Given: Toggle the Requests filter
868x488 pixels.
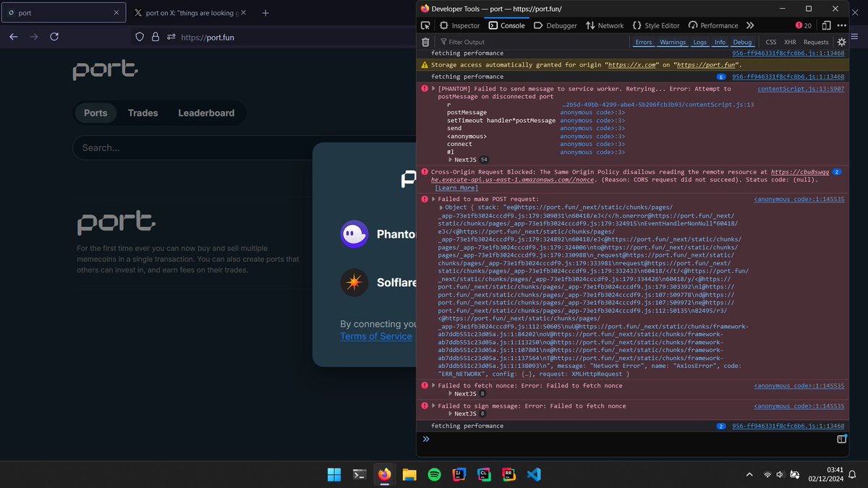Looking at the screenshot, I should [816, 42].
